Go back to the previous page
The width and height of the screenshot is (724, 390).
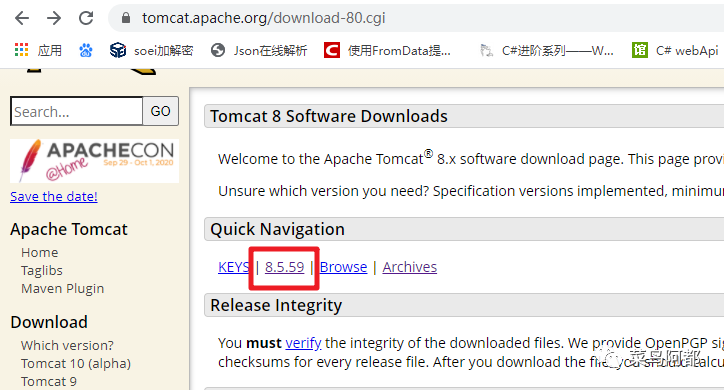(22, 18)
